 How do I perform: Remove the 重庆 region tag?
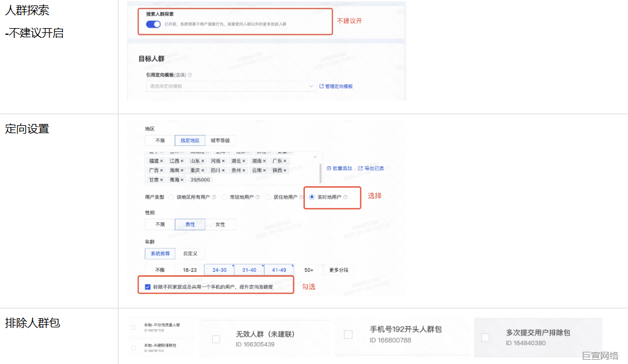tap(203, 170)
